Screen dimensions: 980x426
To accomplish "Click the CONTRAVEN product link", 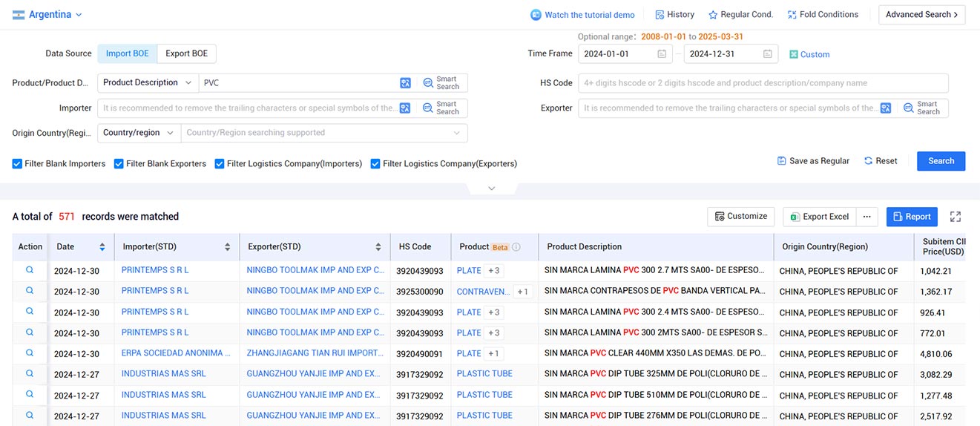I will click(x=483, y=292).
